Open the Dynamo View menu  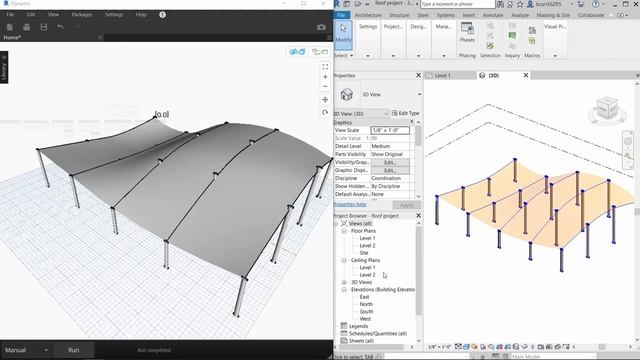click(x=53, y=15)
